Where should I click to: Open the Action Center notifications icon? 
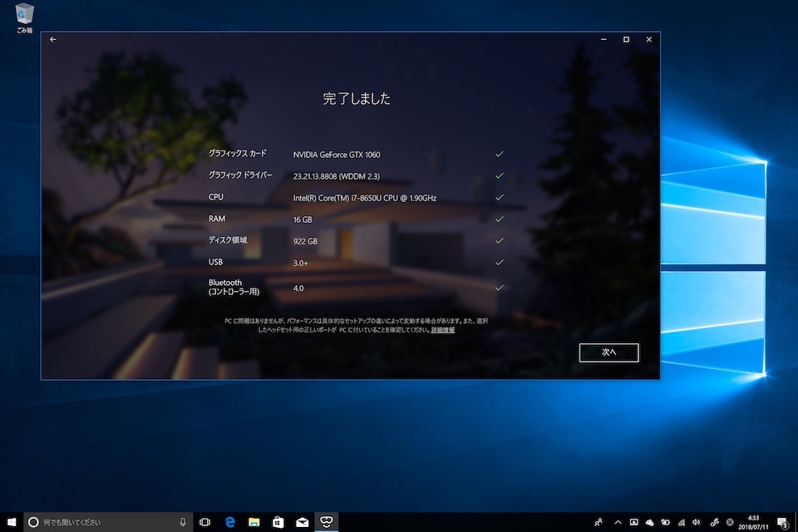(782, 522)
